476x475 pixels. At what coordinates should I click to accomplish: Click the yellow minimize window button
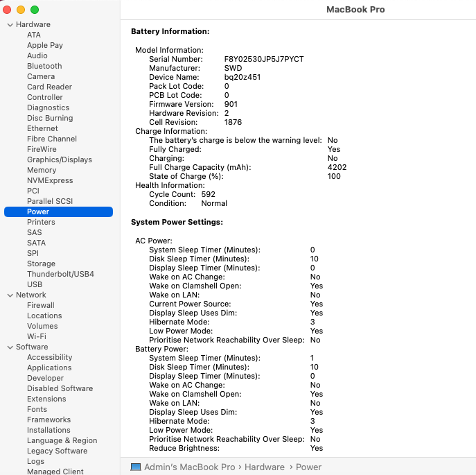[x=21, y=10]
